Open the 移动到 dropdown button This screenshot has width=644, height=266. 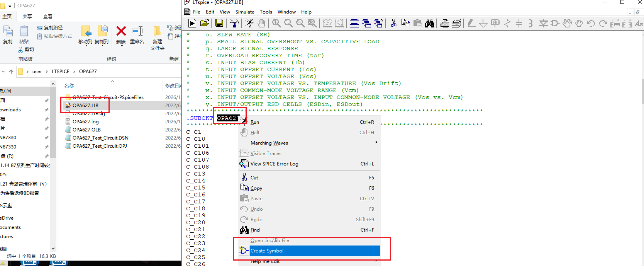pos(85,36)
